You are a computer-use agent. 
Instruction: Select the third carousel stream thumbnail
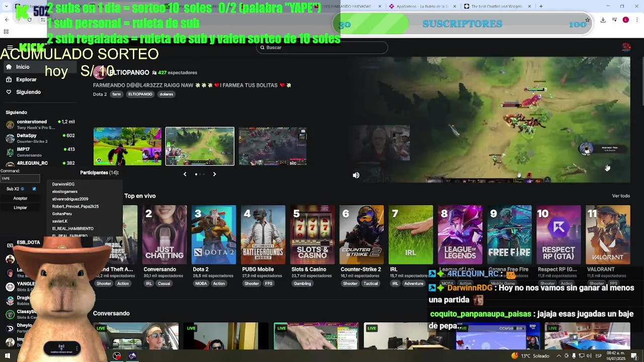[x=272, y=146]
